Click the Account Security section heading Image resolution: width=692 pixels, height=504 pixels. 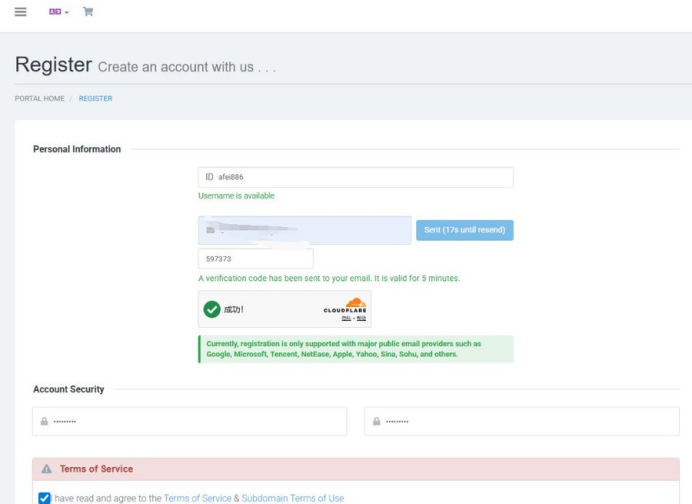pyautogui.click(x=68, y=389)
